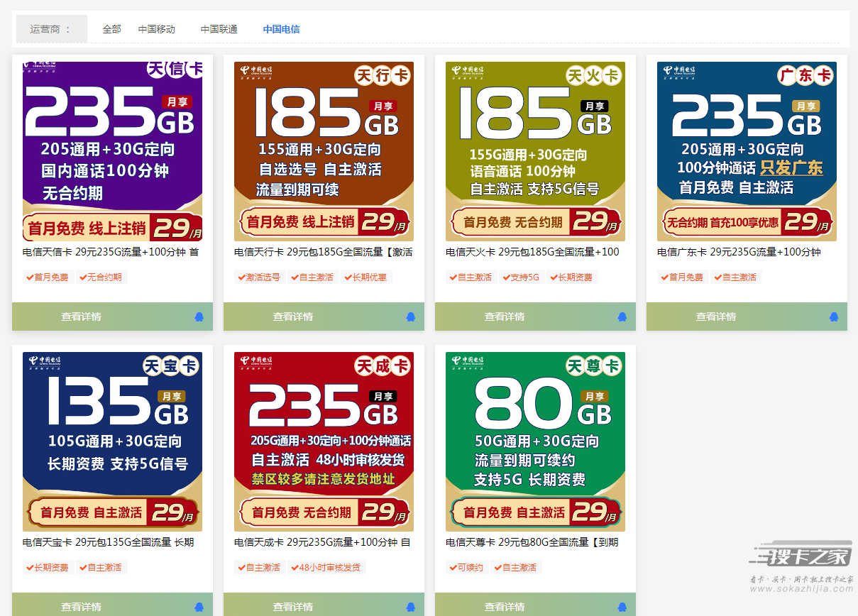Click the green 天尊卡 80GB banner image
The height and width of the screenshot is (616, 858).
click(535, 441)
